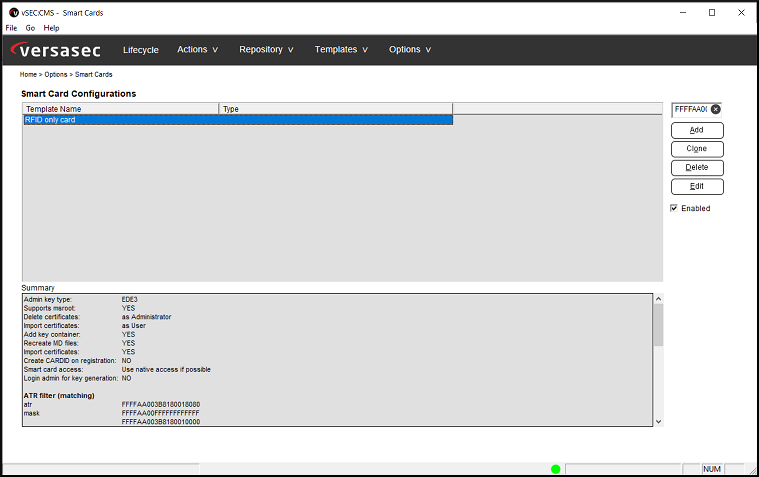
Task: Click the Summary scrollbar down arrow
Action: (x=658, y=421)
